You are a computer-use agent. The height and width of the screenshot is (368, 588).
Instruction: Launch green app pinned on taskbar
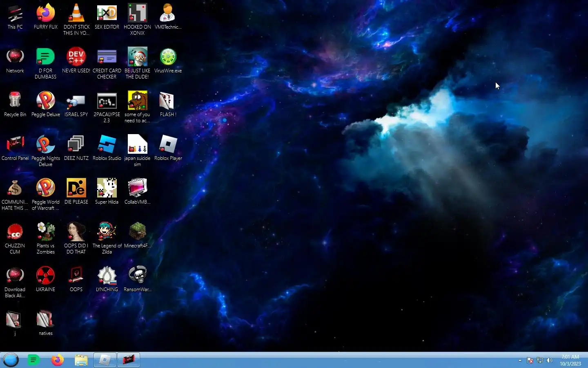pyautogui.click(x=33, y=360)
